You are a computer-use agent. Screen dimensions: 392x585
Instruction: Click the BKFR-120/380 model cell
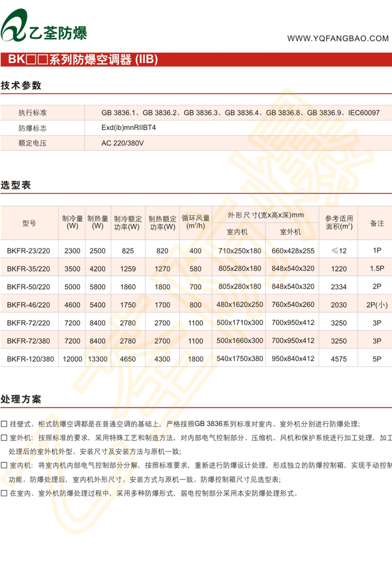[x=30, y=359]
